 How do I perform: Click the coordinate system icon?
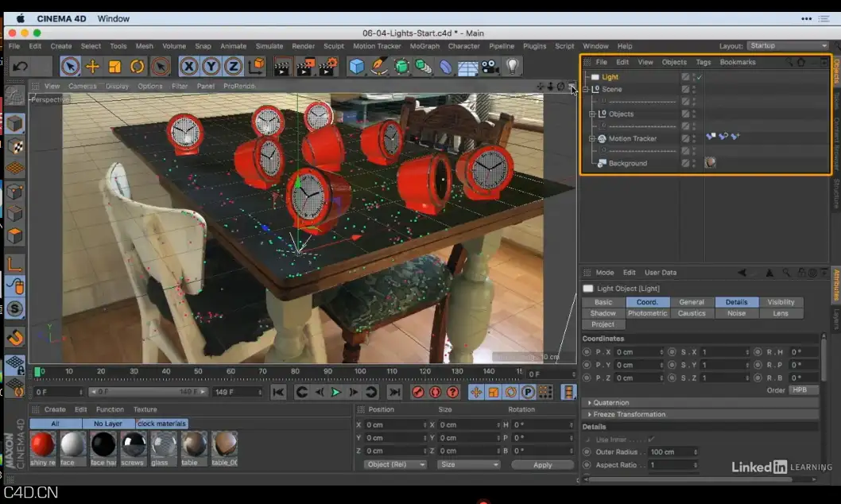257,66
